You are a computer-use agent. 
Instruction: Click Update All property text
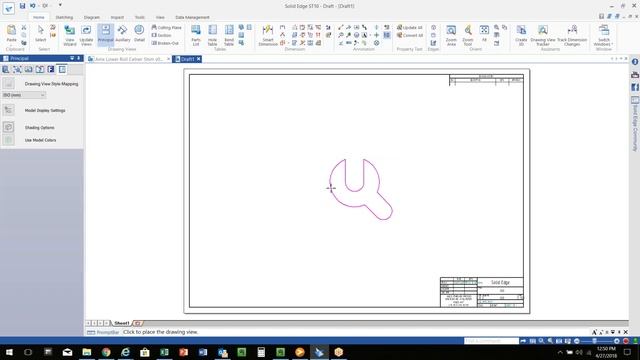[410, 27]
